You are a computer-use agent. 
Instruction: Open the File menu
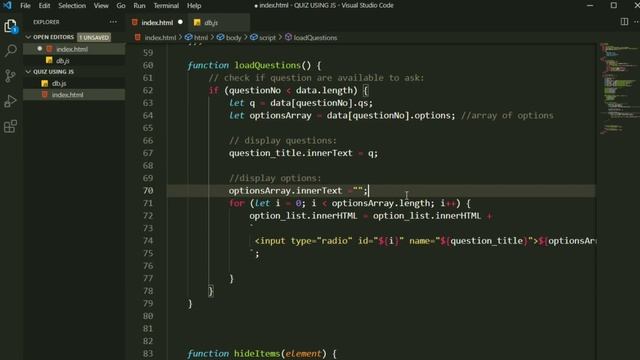click(25, 6)
